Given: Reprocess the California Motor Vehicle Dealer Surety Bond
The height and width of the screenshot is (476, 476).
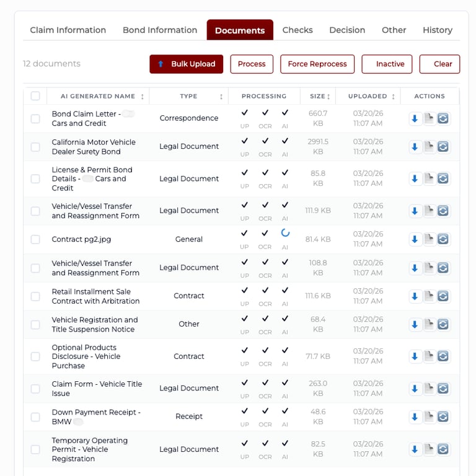Looking at the screenshot, I should pos(443,147).
